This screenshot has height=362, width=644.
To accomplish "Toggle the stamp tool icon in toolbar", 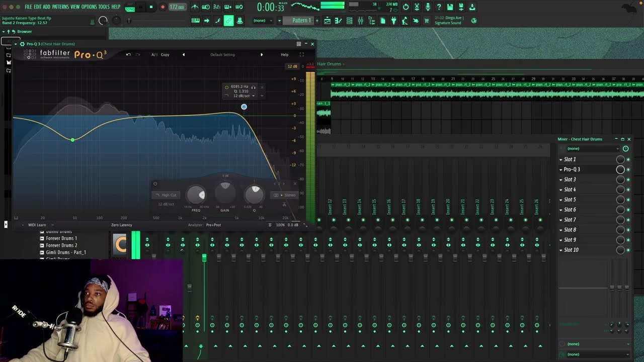I will pyautogui.click(x=240, y=21).
